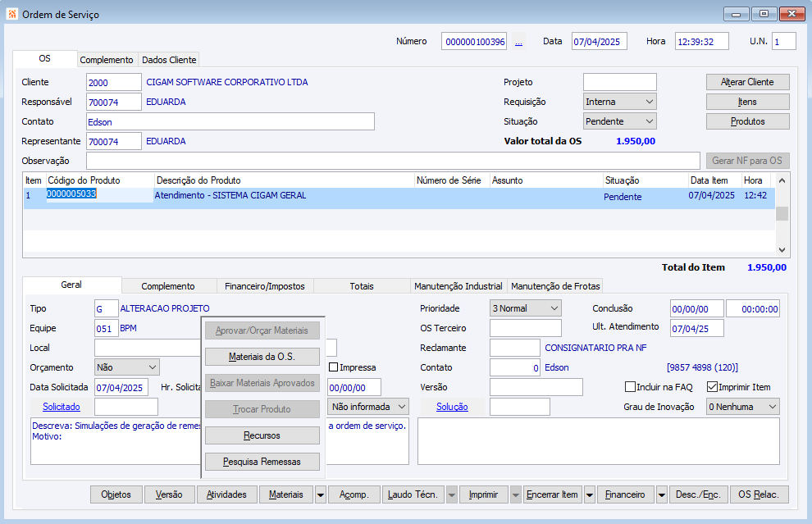Screen dimensions: 812x524
Task: Click the ellipsis lookup button beside Número
Action: (x=518, y=42)
